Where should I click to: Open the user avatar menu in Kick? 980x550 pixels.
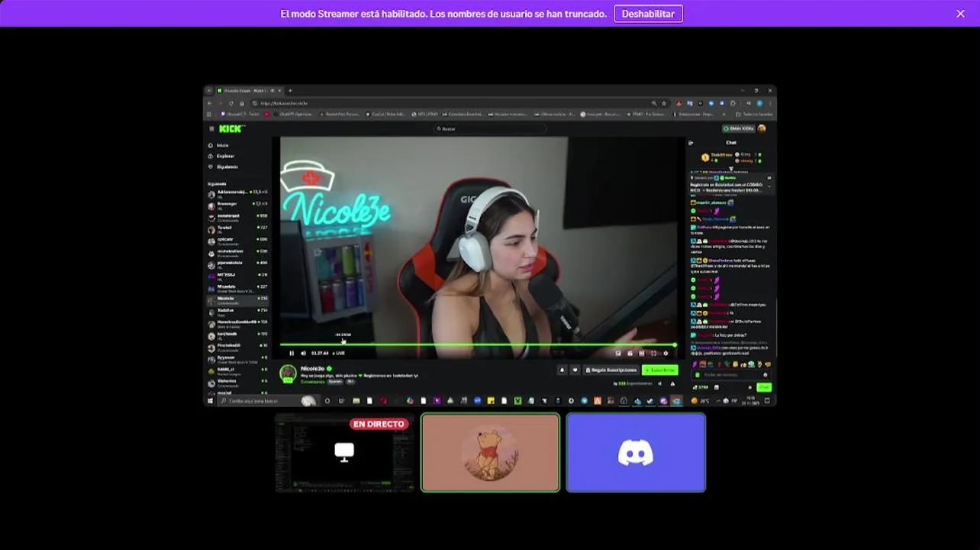tap(761, 128)
